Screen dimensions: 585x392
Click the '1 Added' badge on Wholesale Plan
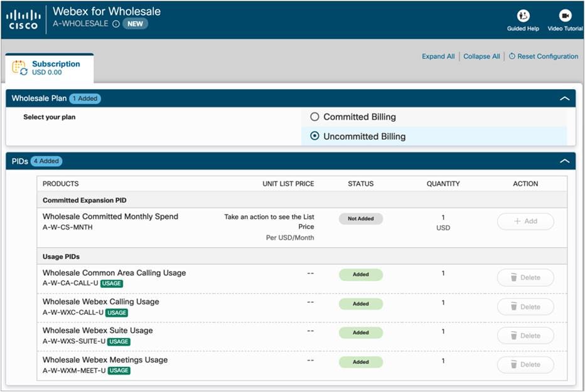pos(85,98)
